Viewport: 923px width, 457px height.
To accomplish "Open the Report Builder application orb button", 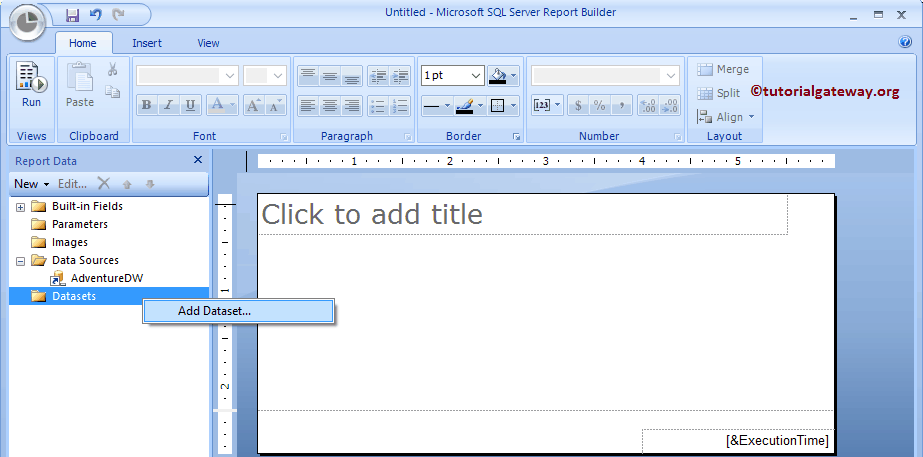I will pos(28,22).
